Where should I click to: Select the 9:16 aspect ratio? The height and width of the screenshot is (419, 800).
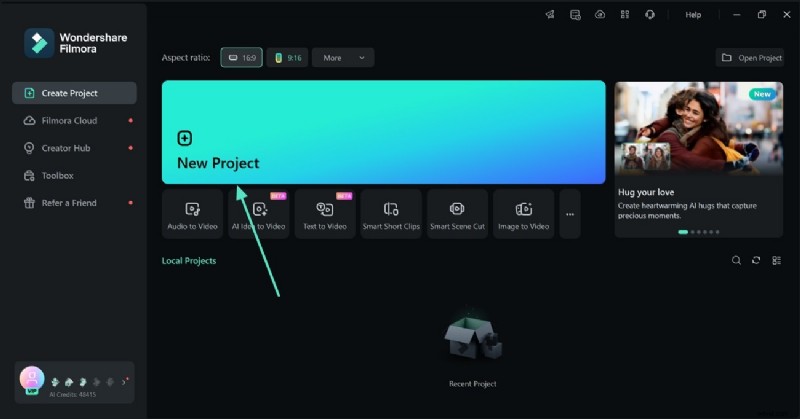pyautogui.click(x=287, y=58)
